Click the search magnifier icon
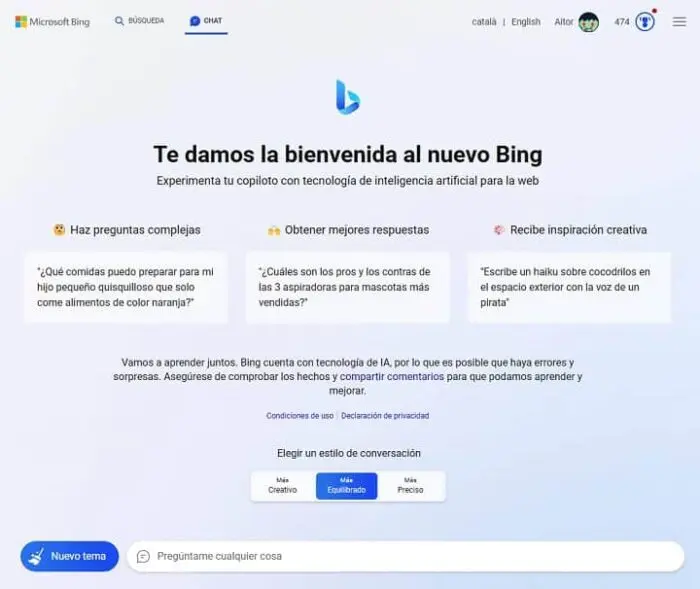 (119, 21)
